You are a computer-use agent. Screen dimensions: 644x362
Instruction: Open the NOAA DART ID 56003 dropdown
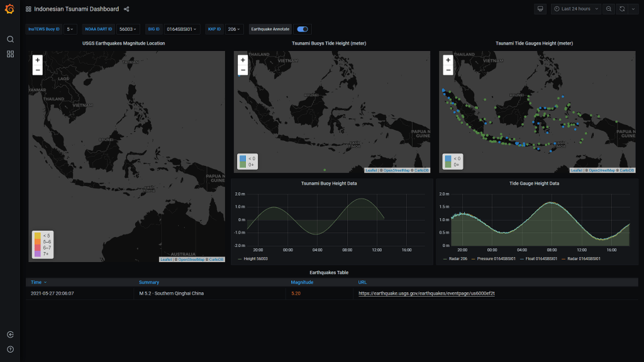128,29
